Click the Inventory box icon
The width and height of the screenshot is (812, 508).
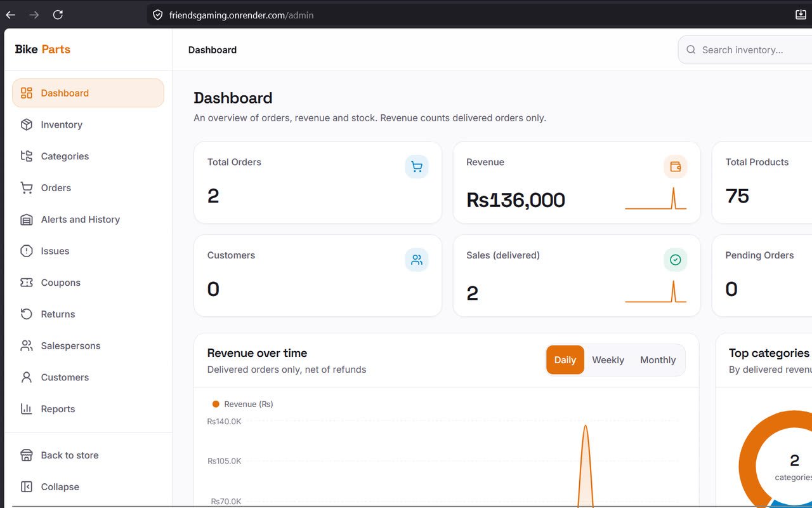pyautogui.click(x=27, y=125)
